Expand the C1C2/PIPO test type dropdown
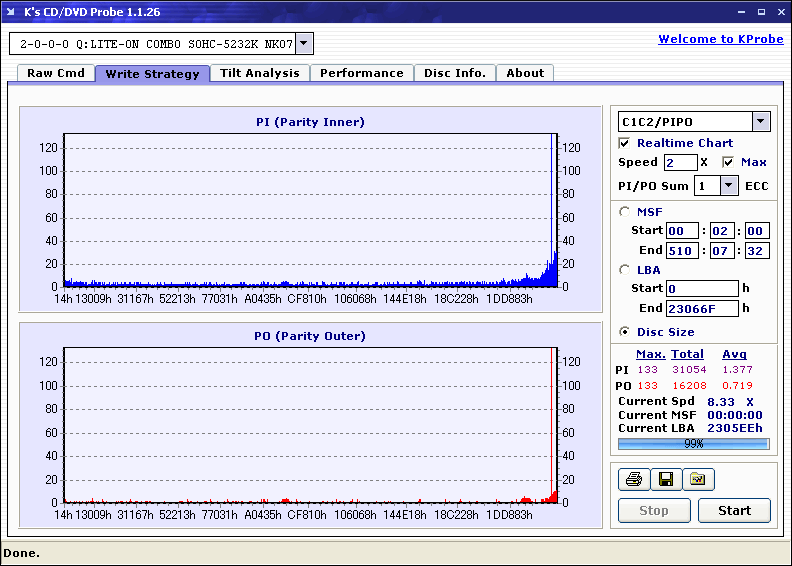The width and height of the screenshot is (792, 566). 761,122
